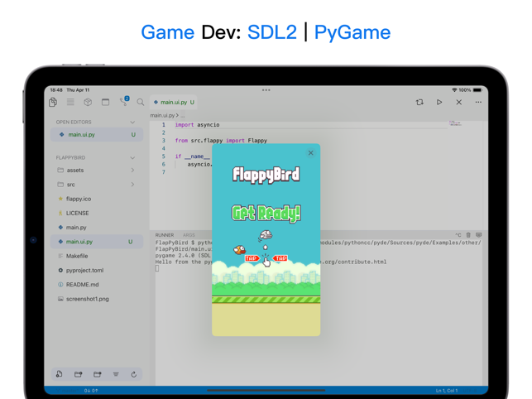This screenshot has height=399, width=532.
Task: Collapse the OPEN EDITORS section
Action: click(x=132, y=122)
